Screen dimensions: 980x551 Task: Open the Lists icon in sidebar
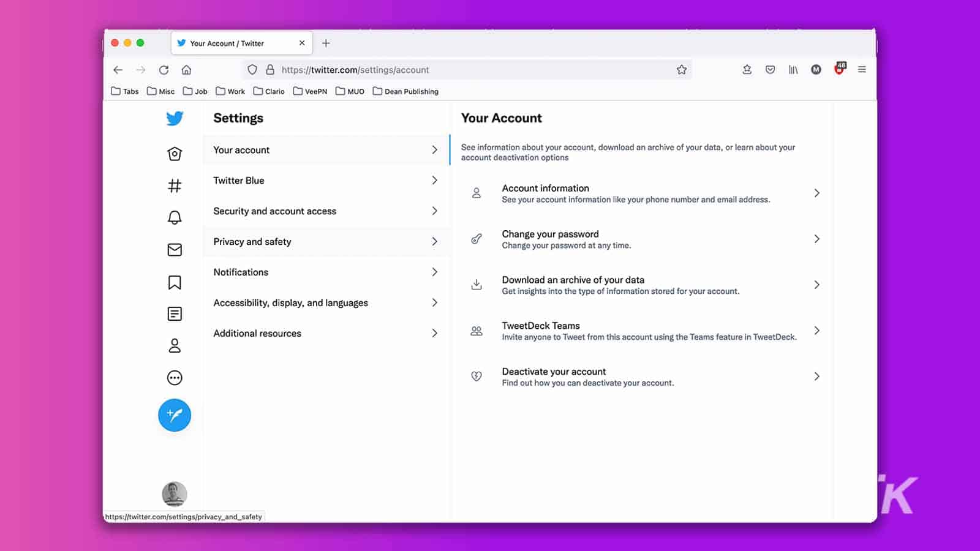tap(175, 314)
